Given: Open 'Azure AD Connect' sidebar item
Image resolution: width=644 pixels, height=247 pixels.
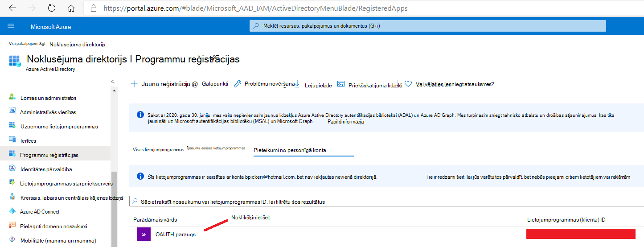Looking at the screenshot, I should 40,212.
